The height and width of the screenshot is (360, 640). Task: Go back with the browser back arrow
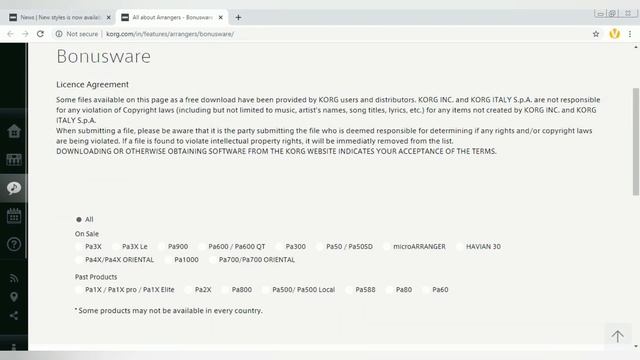pyautogui.click(x=10, y=34)
